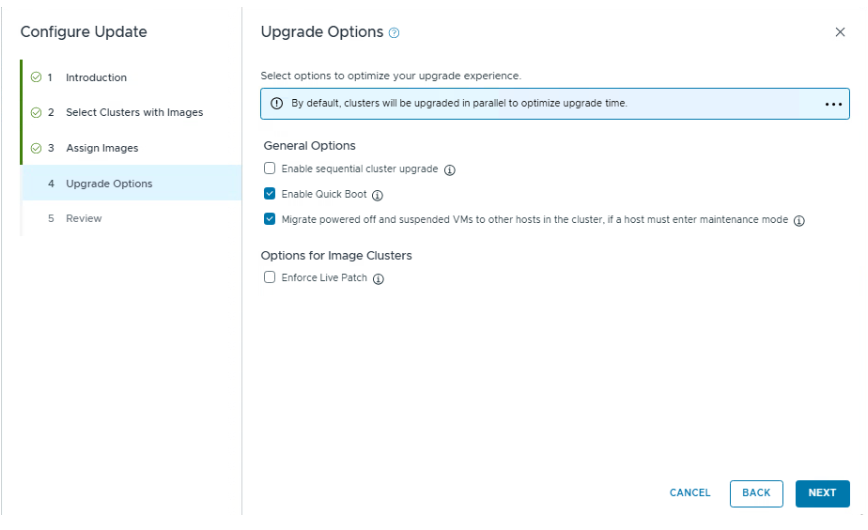Click the NEXT button
The width and height of the screenshot is (868, 530).
tap(822, 493)
